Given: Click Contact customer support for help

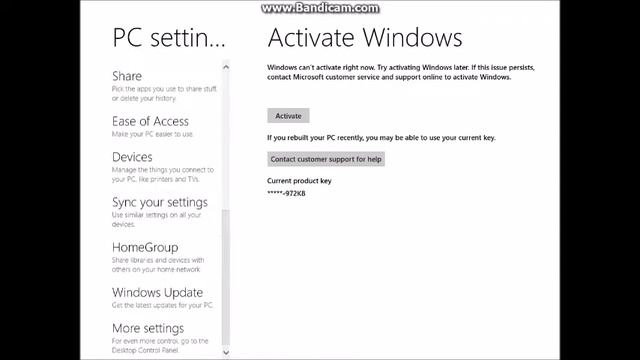Looking at the screenshot, I should tap(326, 159).
